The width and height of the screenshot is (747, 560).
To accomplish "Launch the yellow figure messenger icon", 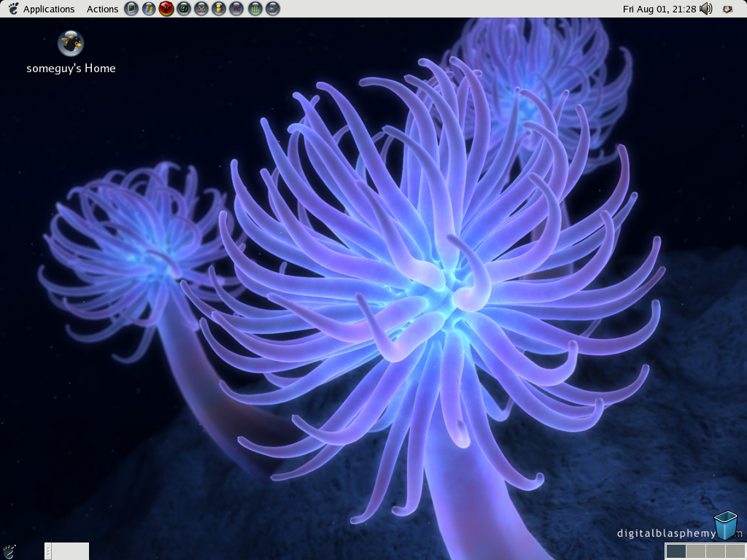I will click(219, 9).
